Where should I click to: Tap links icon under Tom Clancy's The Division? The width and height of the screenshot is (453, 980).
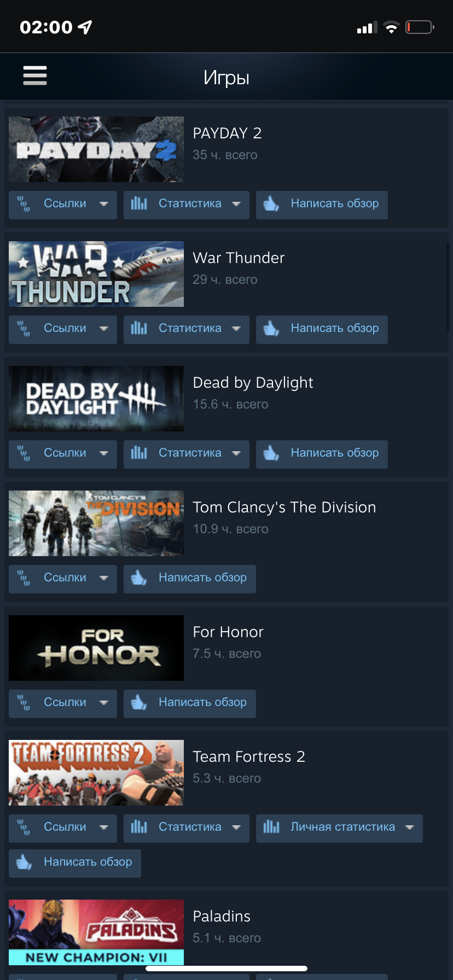[24, 578]
